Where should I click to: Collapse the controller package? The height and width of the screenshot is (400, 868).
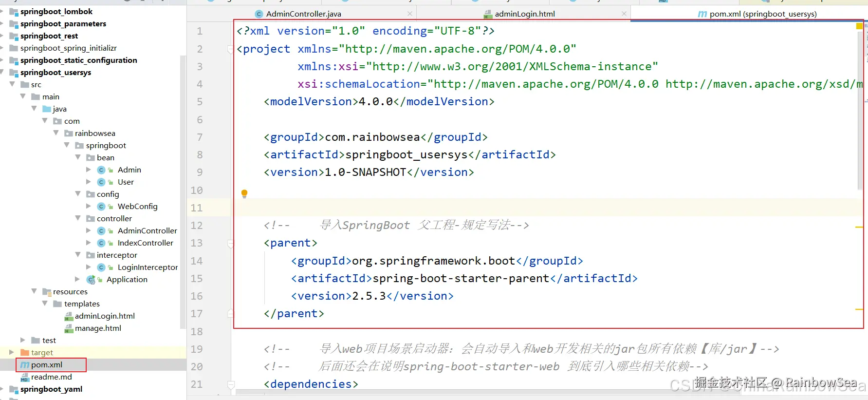pos(78,218)
